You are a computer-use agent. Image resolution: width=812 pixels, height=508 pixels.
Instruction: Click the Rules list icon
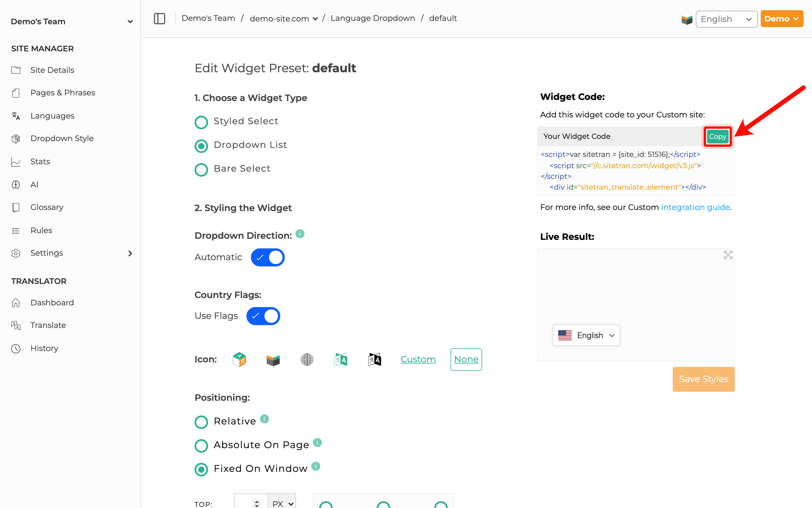16,231
